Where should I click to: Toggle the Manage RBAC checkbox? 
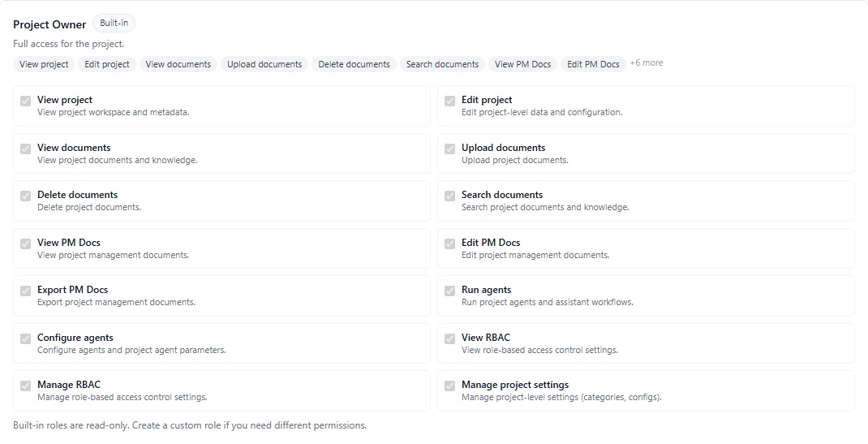click(x=26, y=386)
